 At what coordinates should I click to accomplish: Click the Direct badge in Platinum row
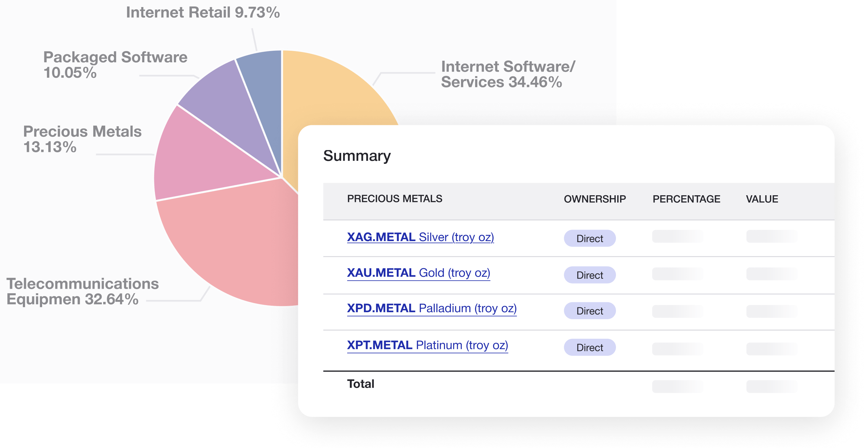click(x=589, y=347)
